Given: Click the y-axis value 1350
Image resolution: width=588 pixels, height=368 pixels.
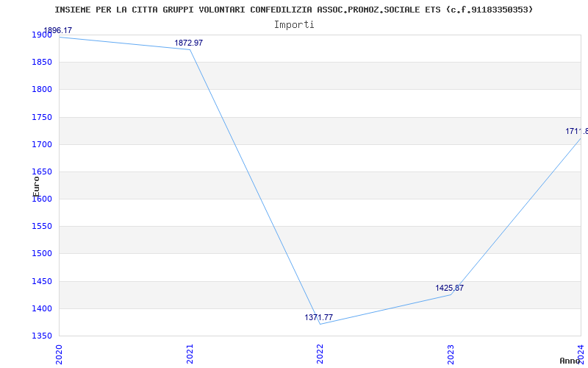Looking at the screenshot, I should point(42,336).
